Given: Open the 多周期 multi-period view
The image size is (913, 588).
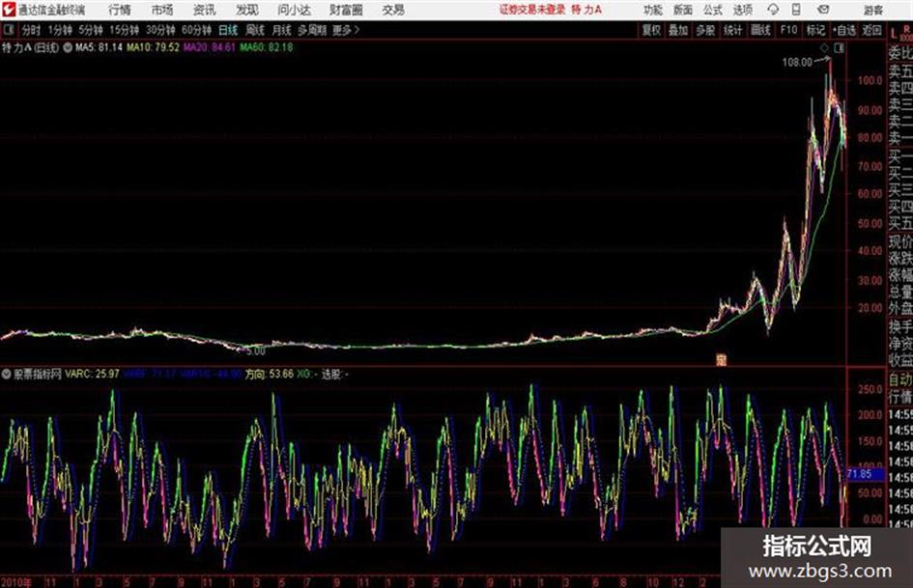Looking at the screenshot, I should pos(312,30).
